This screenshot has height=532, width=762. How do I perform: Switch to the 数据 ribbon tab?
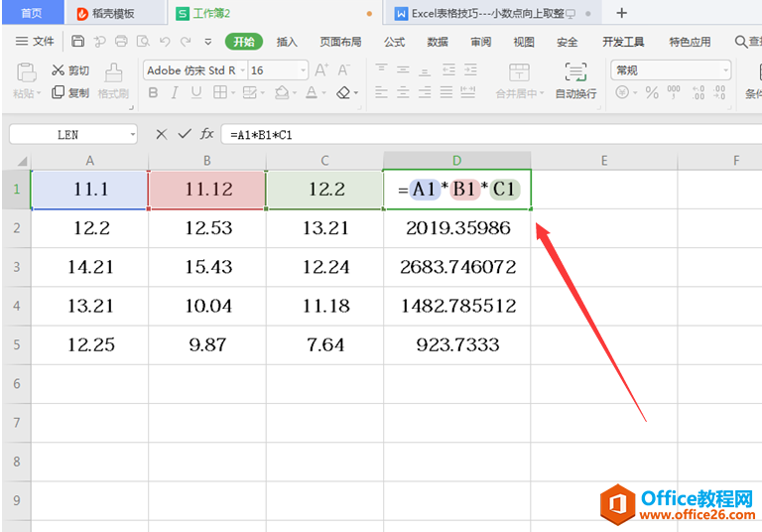(438, 42)
